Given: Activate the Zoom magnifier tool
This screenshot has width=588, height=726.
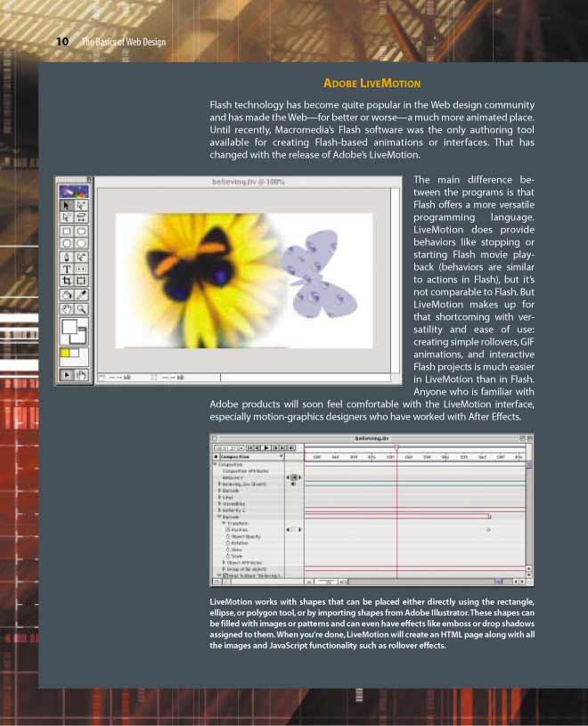Looking at the screenshot, I should tap(81, 309).
